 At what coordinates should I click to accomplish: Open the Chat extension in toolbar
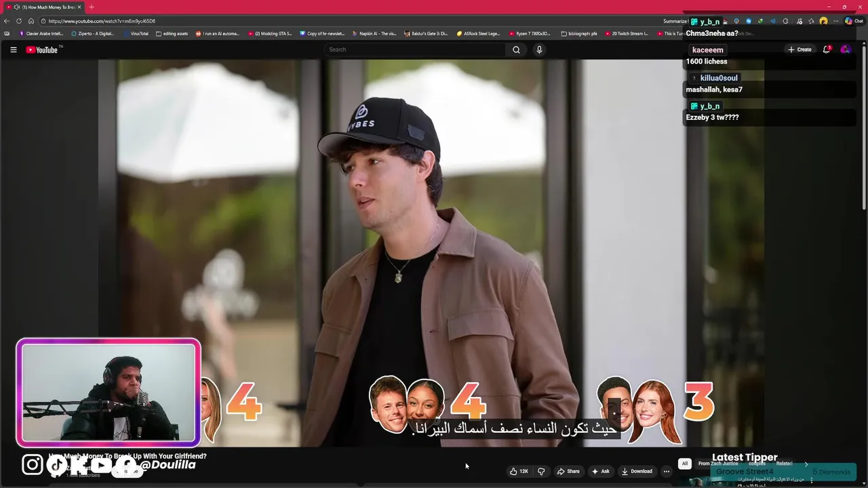pyautogui.click(x=854, y=21)
